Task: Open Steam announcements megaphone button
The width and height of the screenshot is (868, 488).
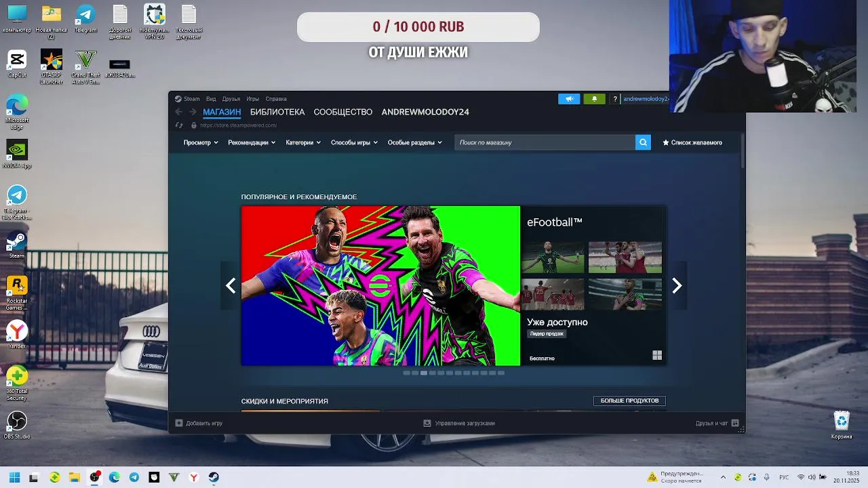Action: (x=570, y=99)
